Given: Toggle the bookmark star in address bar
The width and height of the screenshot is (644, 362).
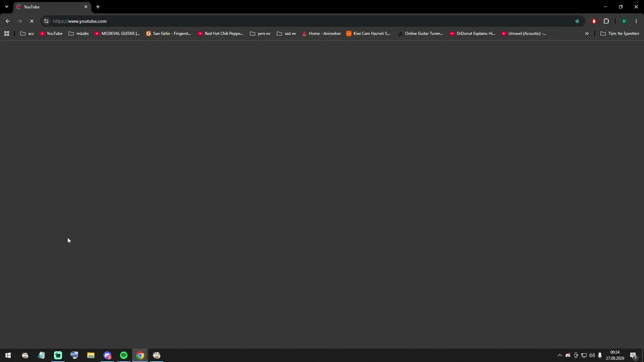Looking at the screenshot, I should (577, 21).
